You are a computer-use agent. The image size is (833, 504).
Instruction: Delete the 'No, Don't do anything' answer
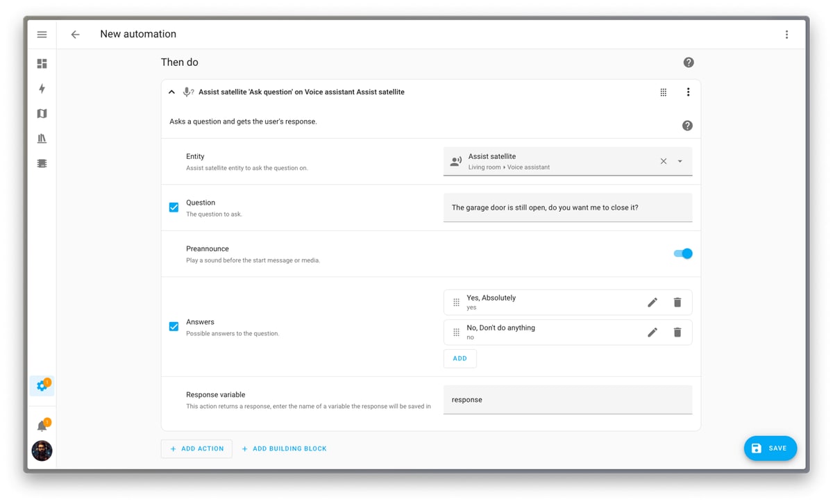click(x=677, y=333)
